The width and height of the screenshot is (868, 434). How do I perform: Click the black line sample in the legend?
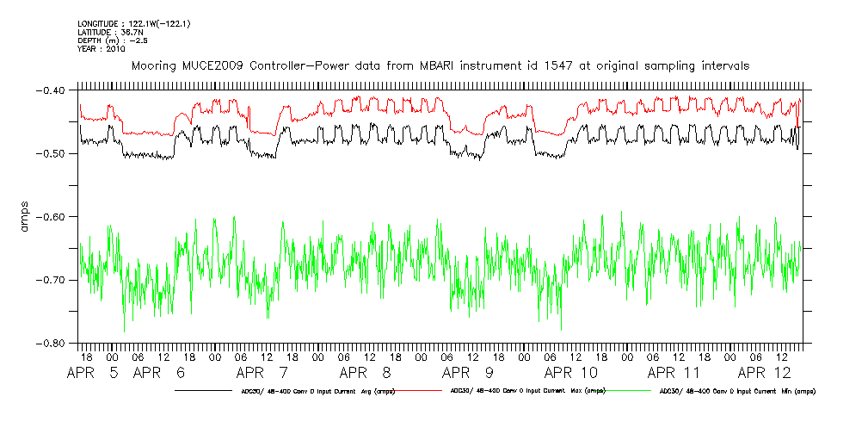tap(206, 391)
